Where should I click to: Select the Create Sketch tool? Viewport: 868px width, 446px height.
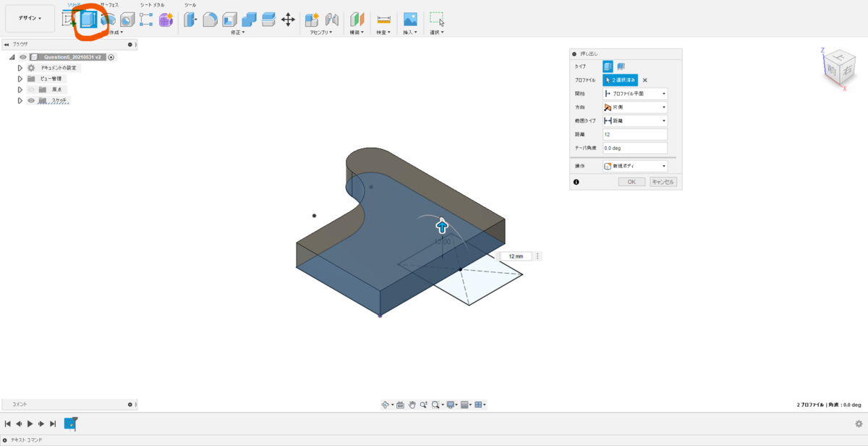tap(70, 20)
